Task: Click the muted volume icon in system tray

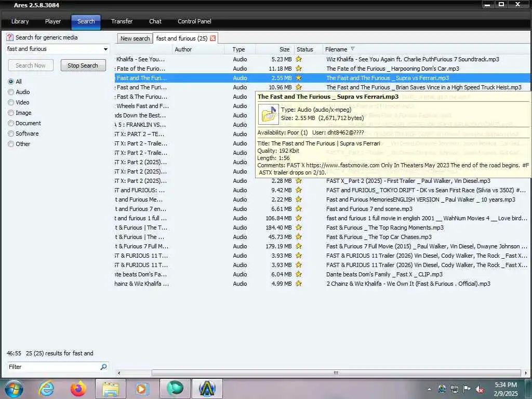Action: [x=480, y=389]
